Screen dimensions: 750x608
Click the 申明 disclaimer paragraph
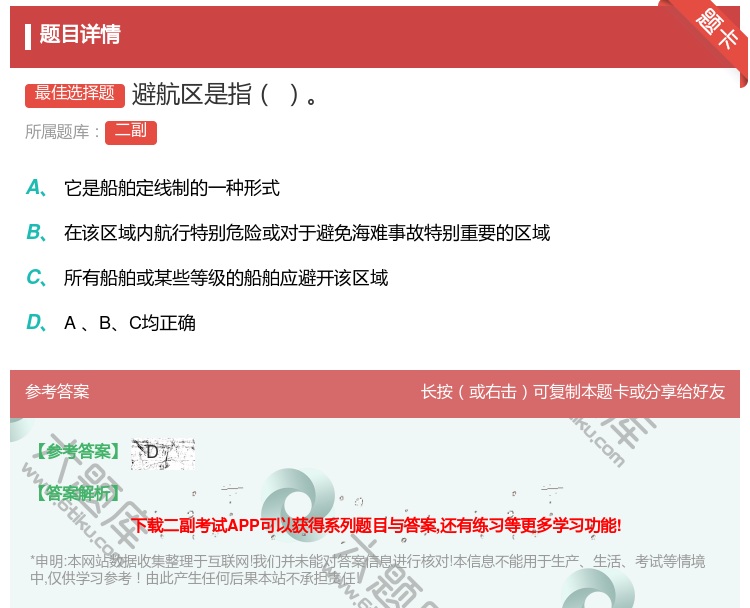pos(367,570)
